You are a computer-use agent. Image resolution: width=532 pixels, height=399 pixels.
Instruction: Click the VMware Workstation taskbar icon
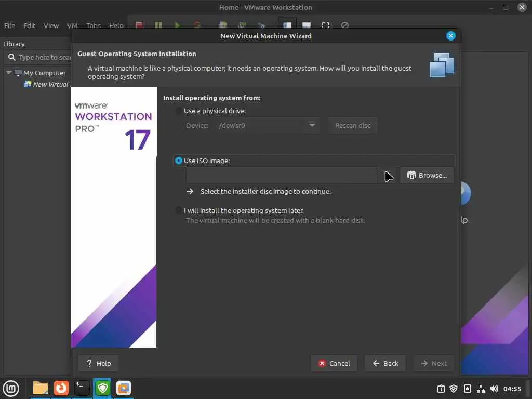(x=124, y=388)
